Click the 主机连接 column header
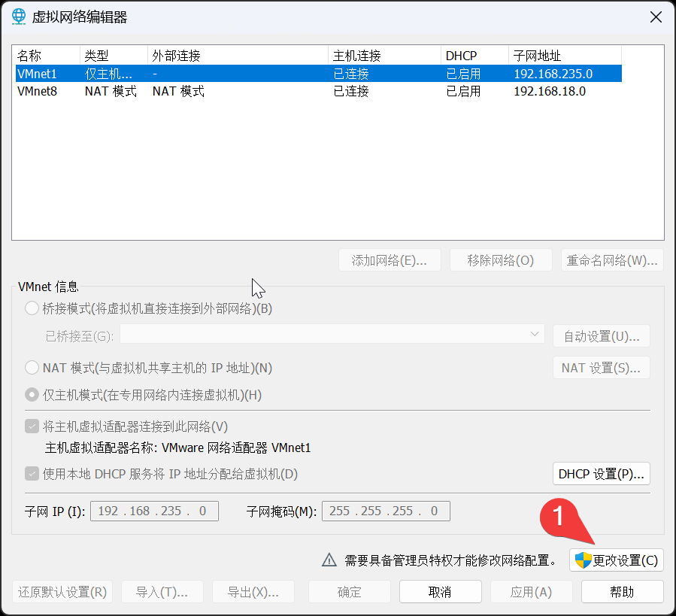Screen dimensions: 676x616 (x=384, y=56)
